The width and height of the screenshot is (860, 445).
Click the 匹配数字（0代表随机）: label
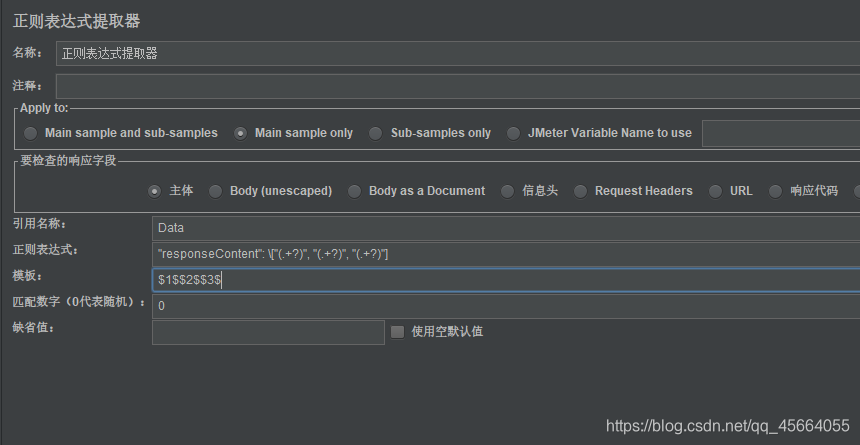click(x=80, y=302)
